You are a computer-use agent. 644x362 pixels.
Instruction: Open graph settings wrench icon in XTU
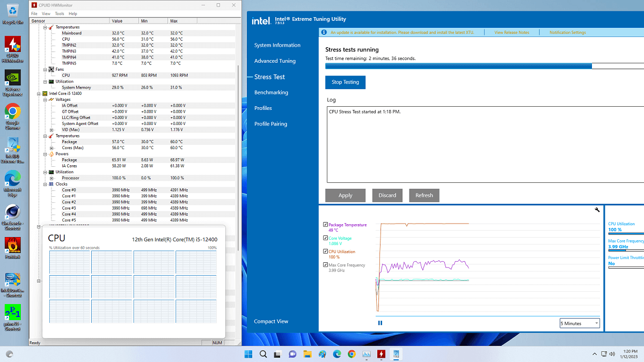pyautogui.click(x=597, y=210)
